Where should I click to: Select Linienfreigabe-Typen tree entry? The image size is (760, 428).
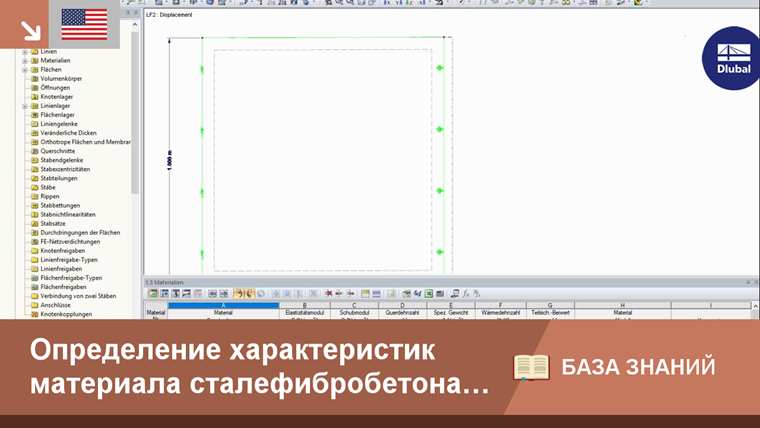click(x=69, y=260)
